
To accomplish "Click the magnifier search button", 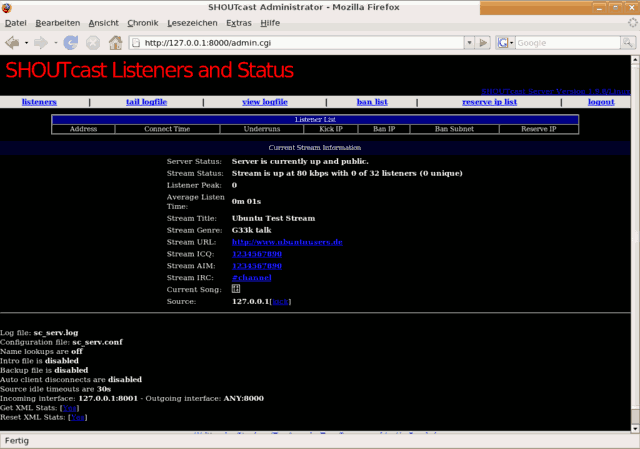I will coord(627,42).
